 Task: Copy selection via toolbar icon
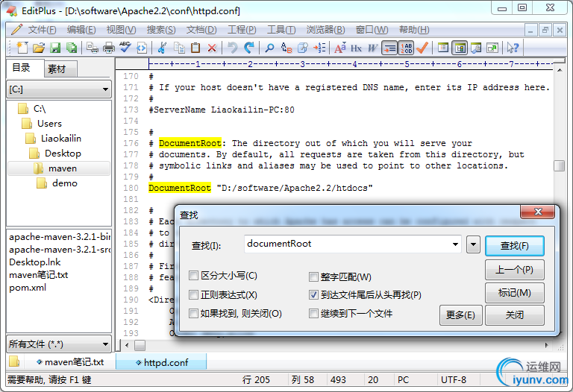[x=179, y=48]
